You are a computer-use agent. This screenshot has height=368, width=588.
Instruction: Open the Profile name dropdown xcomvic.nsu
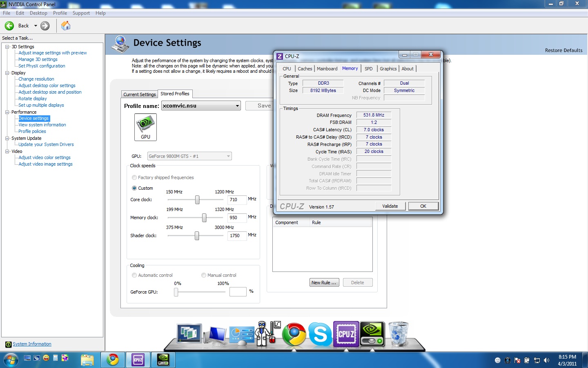[201, 105]
